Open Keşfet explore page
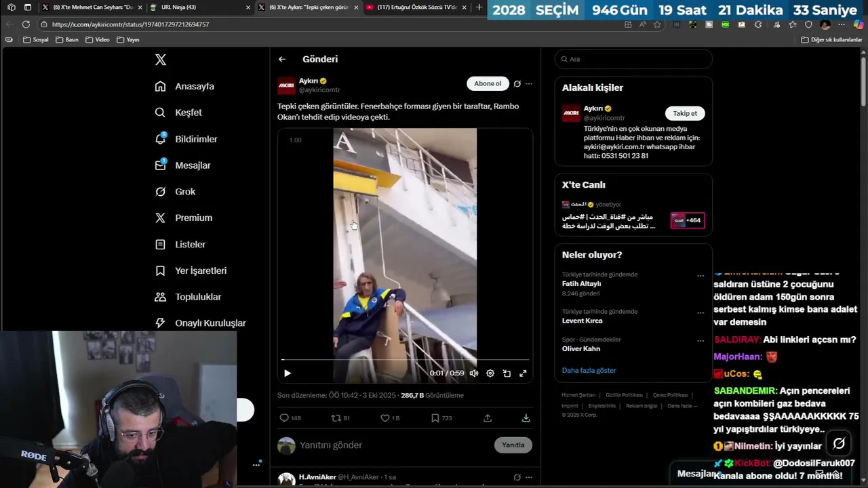The image size is (868, 488). 179,113
